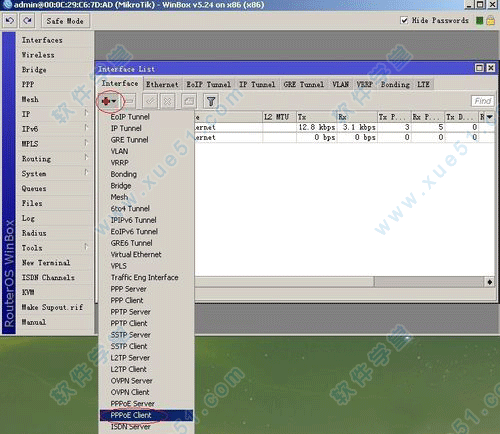Screen dimensions: 500x434
Task: Click the funnel filter icon
Action: click(211, 101)
